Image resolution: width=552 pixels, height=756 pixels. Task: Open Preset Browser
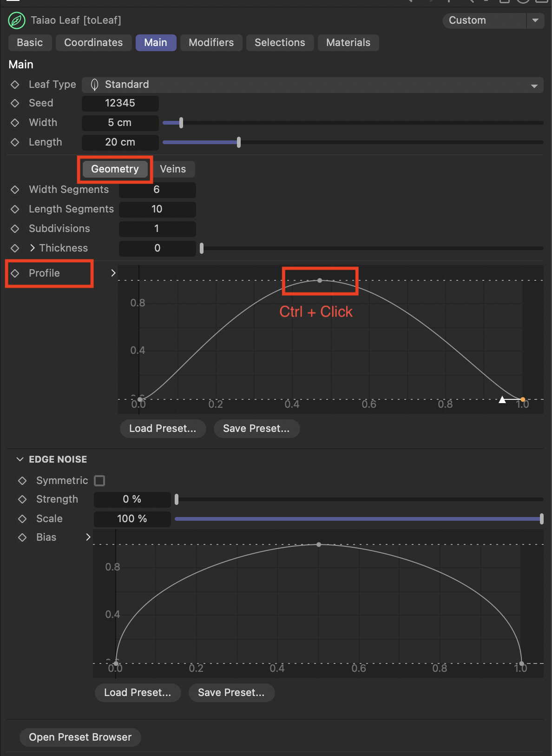click(x=80, y=737)
